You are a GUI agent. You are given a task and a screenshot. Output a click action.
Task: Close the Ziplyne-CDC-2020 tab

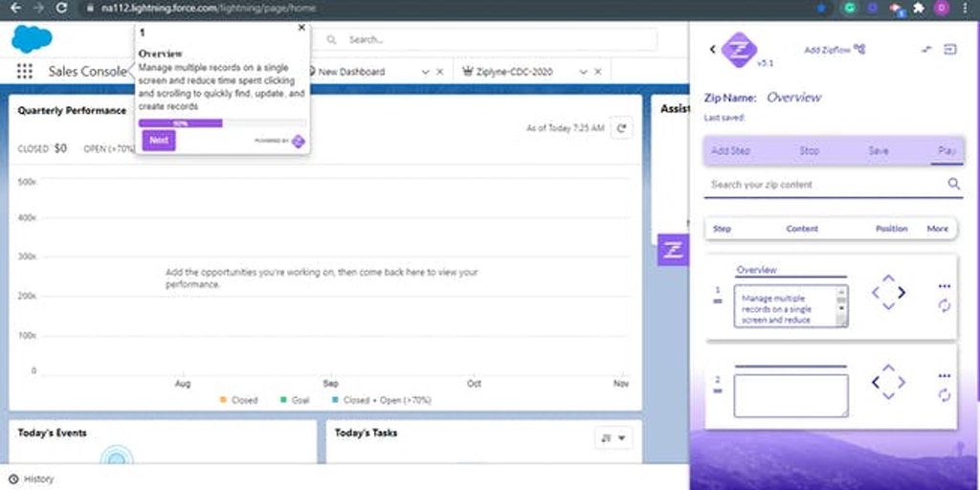point(598,72)
